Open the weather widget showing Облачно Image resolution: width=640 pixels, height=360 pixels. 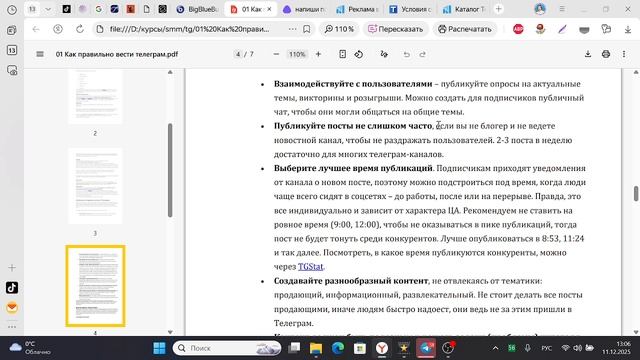(x=31, y=348)
